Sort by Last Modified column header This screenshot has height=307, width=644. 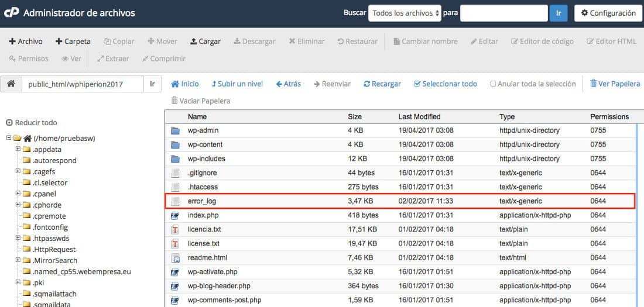419,117
